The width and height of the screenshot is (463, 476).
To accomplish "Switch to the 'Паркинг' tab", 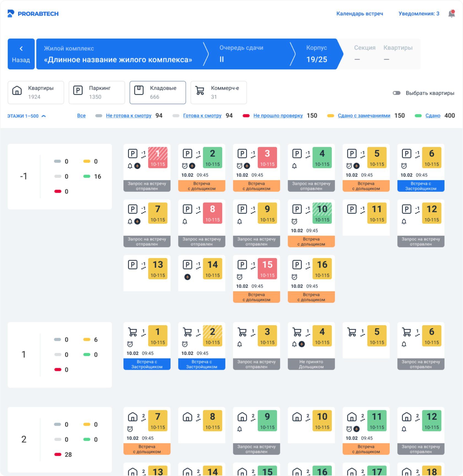I will (x=97, y=93).
